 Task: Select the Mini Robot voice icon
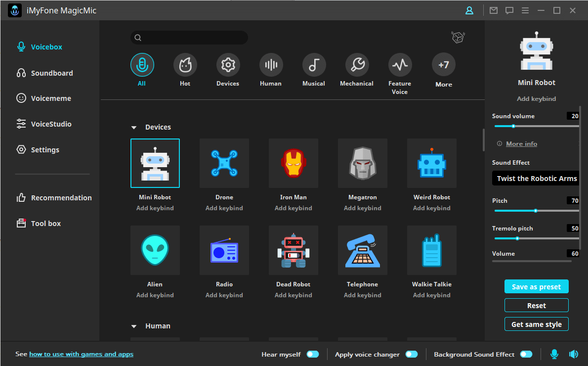click(155, 163)
